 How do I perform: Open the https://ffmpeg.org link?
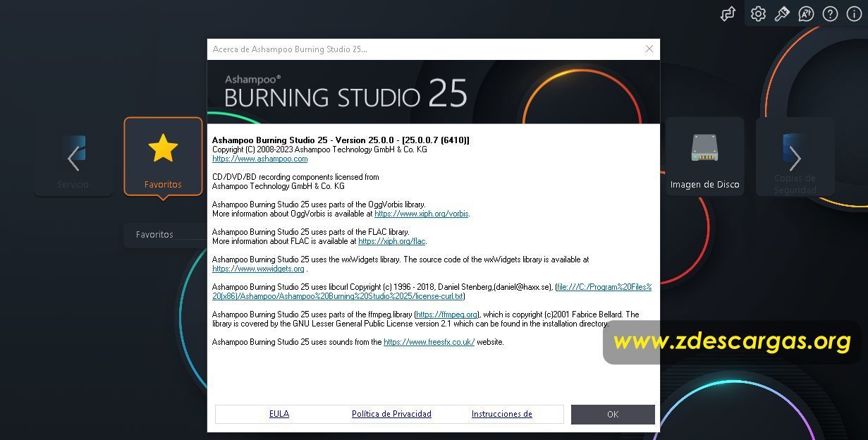coord(447,314)
